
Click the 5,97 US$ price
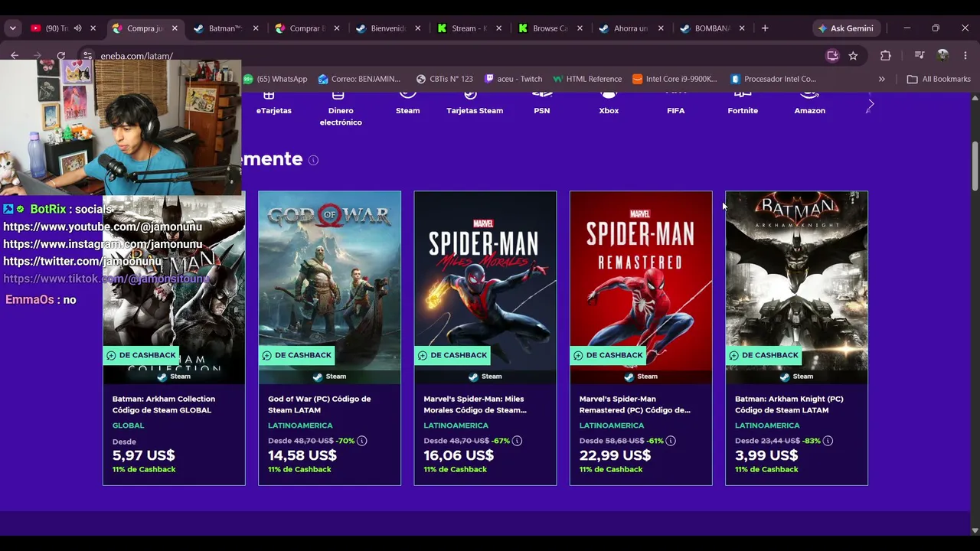pos(144,455)
